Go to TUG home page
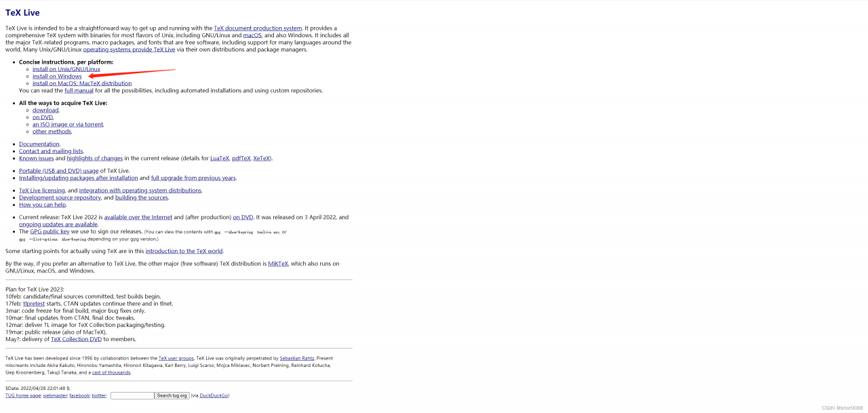868x413 pixels. click(x=23, y=395)
